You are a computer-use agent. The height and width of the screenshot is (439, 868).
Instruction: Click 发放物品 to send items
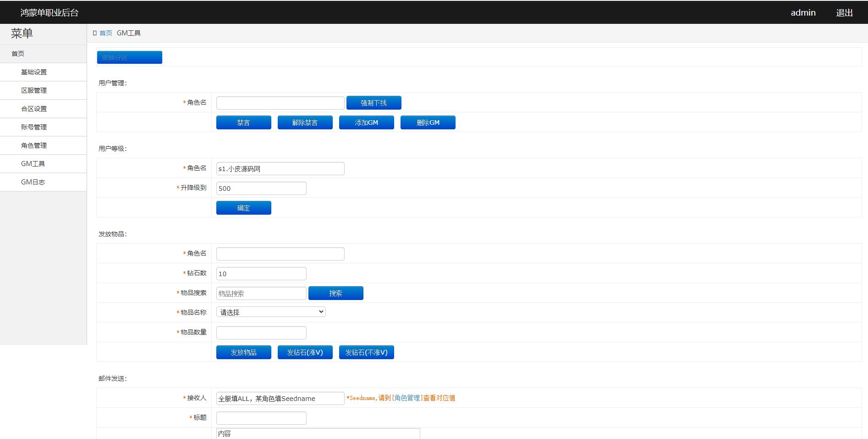243,352
